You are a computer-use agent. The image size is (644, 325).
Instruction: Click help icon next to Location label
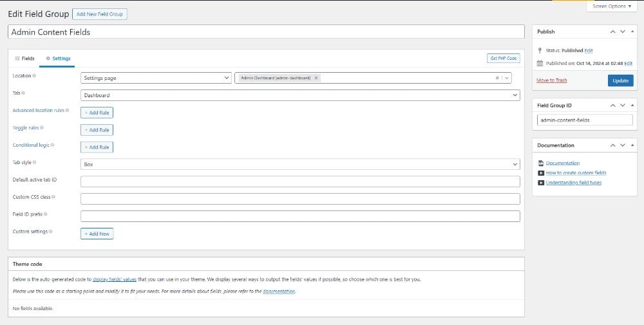coord(34,76)
